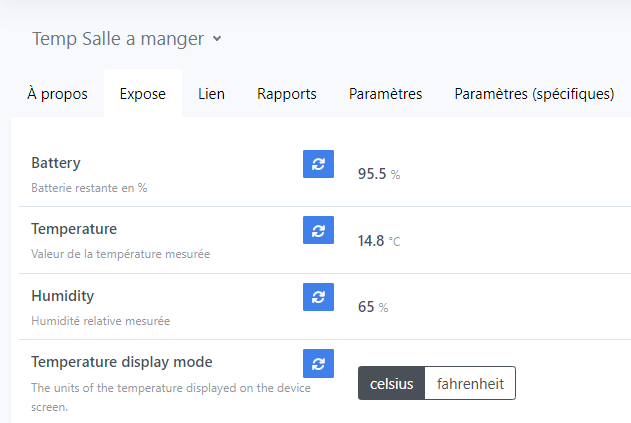Click the Humidity row label
Image resolution: width=631 pixels, height=423 pixels.
coord(62,296)
